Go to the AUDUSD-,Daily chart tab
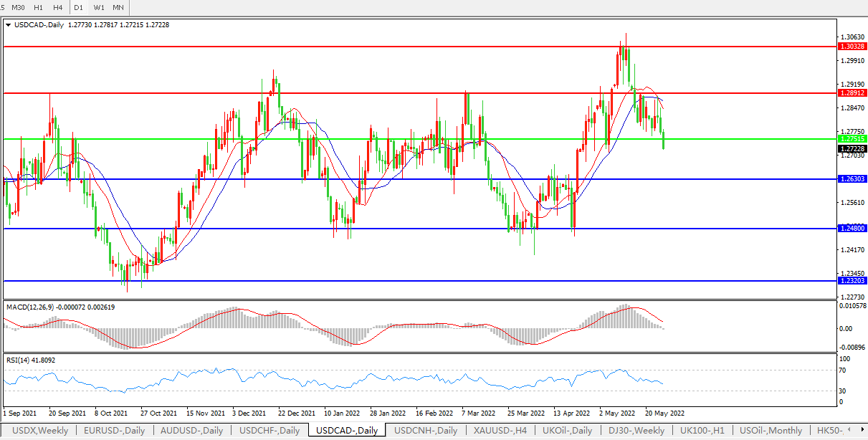868x440 pixels. [x=192, y=431]
